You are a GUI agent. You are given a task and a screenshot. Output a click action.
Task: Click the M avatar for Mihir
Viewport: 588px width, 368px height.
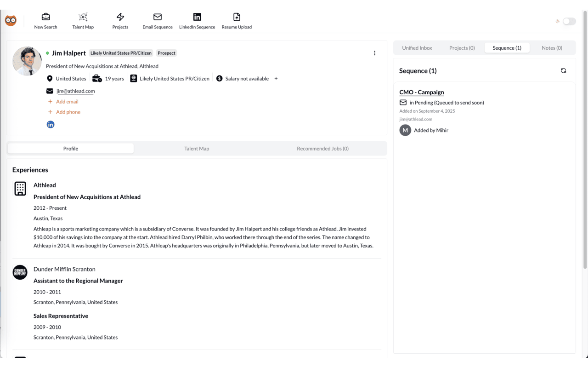[x=405, y=130]
